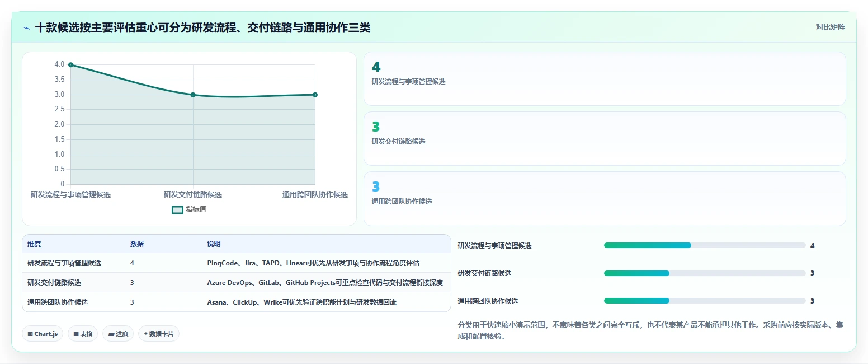Image resolution: width=868 pixels, height=364 pixels.
Task: Click progress bar for 研发流程与事项管理候选
Action: pos(705,245)
